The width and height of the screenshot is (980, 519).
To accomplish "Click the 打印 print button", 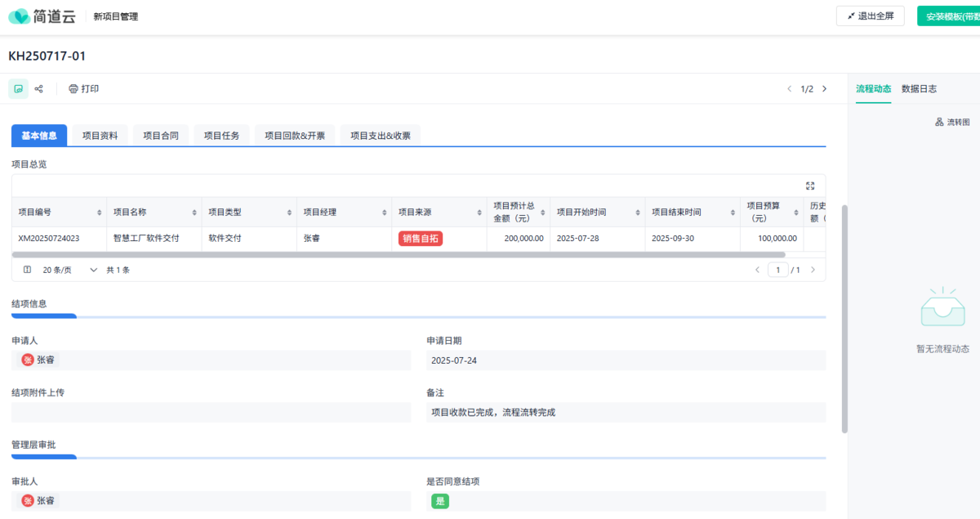I will tap(83, 88).
